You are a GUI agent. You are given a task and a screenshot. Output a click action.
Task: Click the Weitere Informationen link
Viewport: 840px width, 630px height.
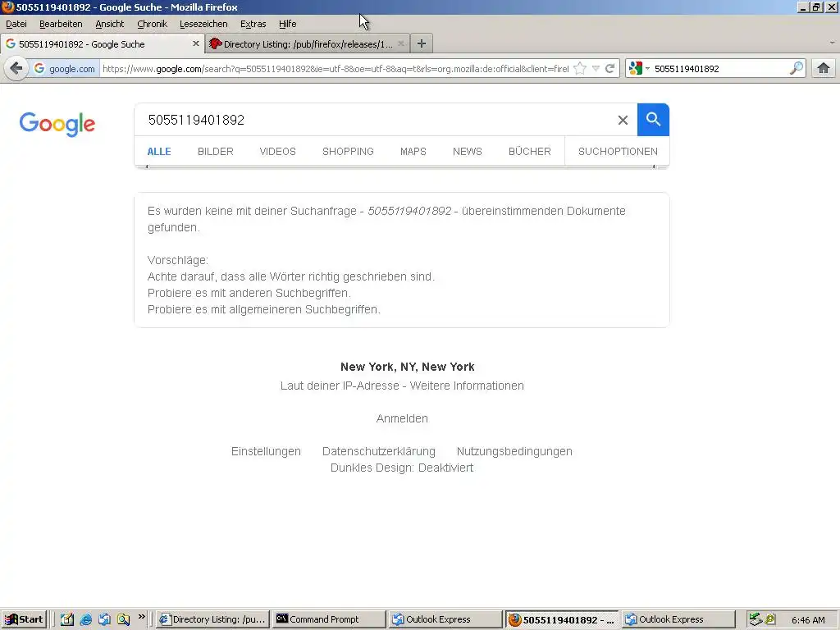467,386
